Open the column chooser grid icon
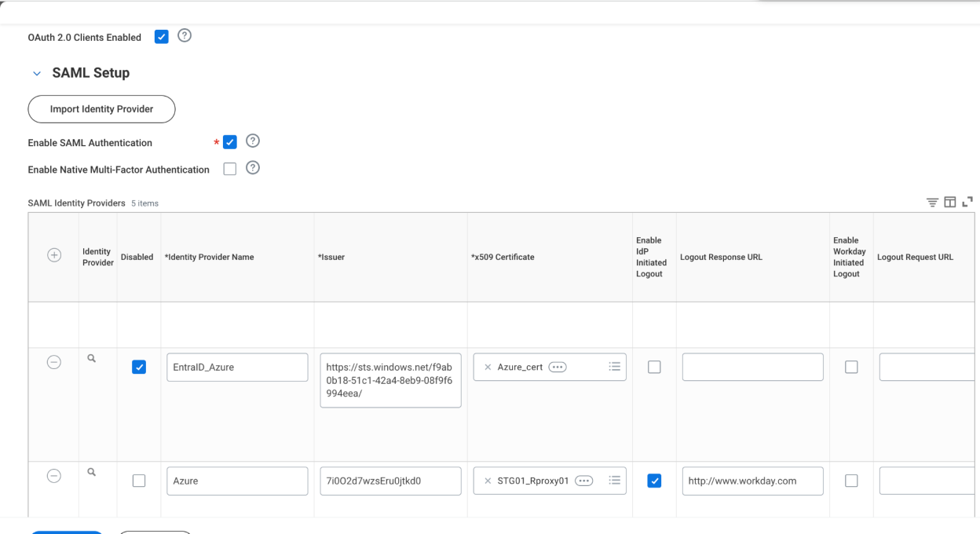The width and height of the screenshot is (980, 534). (950, 203)
